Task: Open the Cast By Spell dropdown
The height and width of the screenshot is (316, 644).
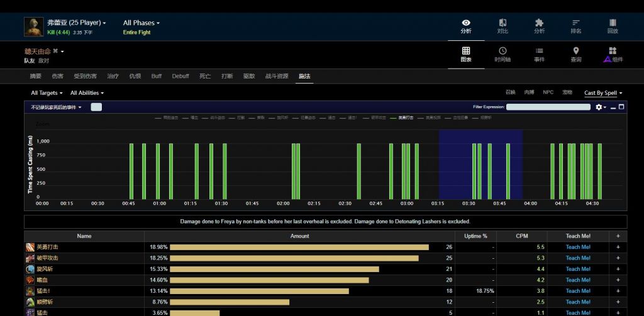Action: [602, 93]
